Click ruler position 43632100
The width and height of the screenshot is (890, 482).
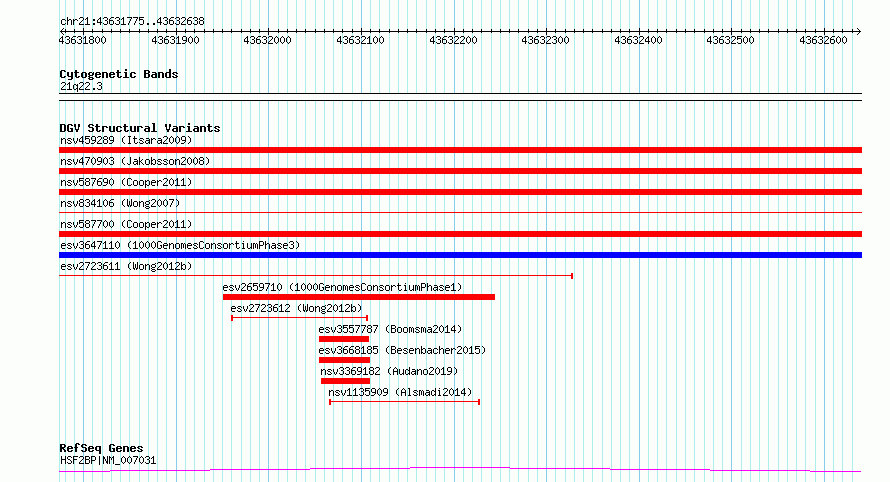pos(360,40)
